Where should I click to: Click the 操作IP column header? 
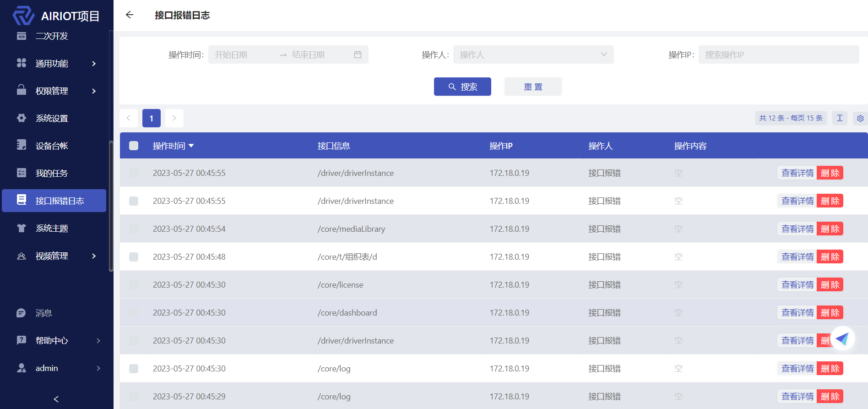click(x=501, y=146)
